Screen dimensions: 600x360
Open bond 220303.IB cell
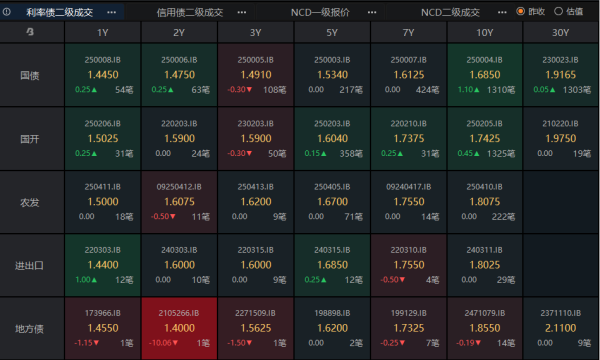(103, 265)
